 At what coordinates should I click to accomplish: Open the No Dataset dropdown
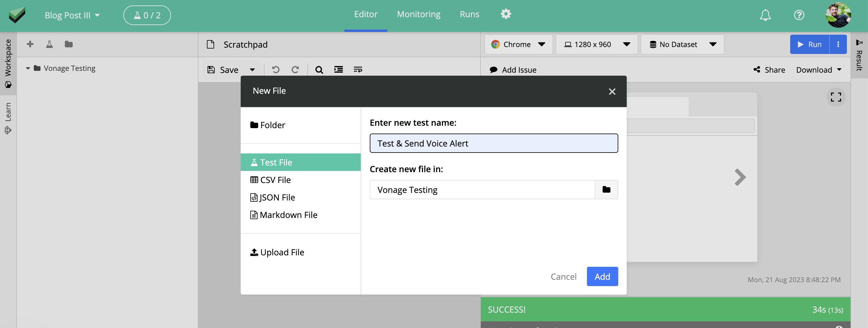point(682,44)
